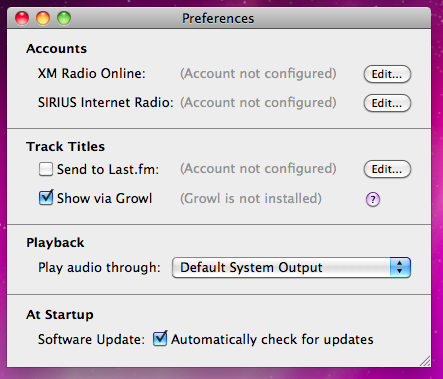
Task: Click the window resize grip corner
Action: point(425,361)
